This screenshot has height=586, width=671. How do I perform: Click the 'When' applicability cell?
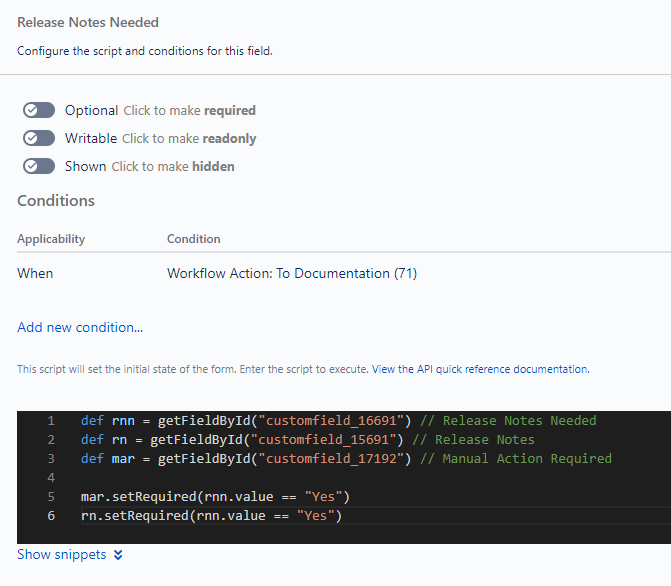tap(35, 273)
